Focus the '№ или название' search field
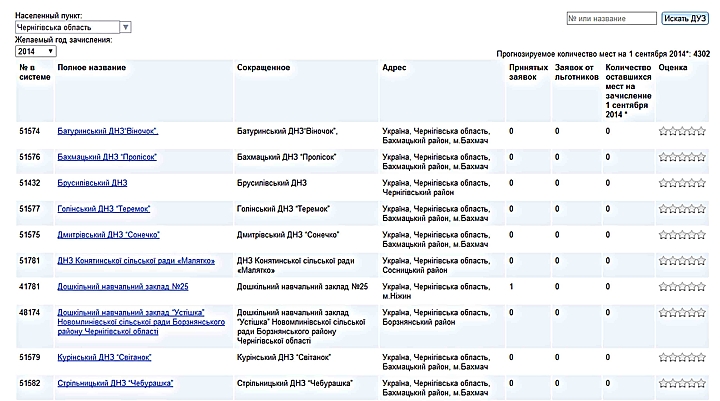The height and width of the screenshot is (401, 720). pos(610,18)
